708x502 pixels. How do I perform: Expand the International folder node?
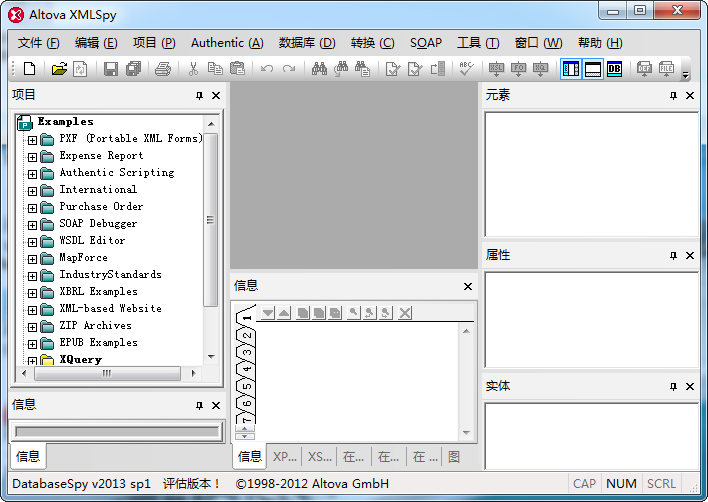tap(32, 191)
